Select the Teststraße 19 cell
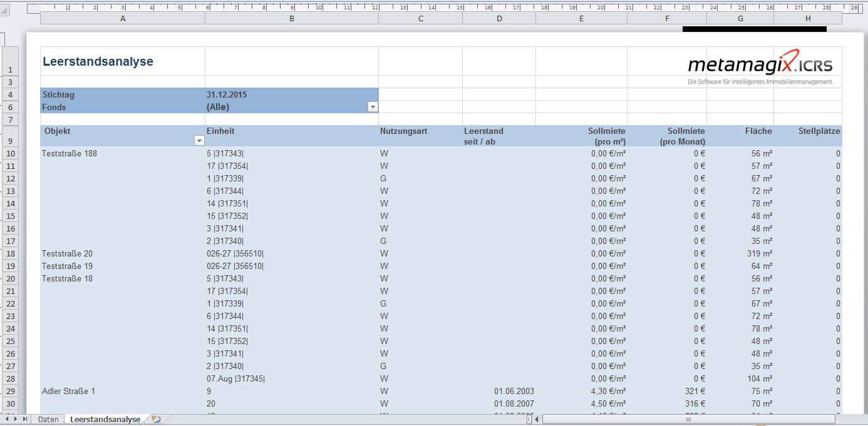868x426 pixels. tap(123, 266)
